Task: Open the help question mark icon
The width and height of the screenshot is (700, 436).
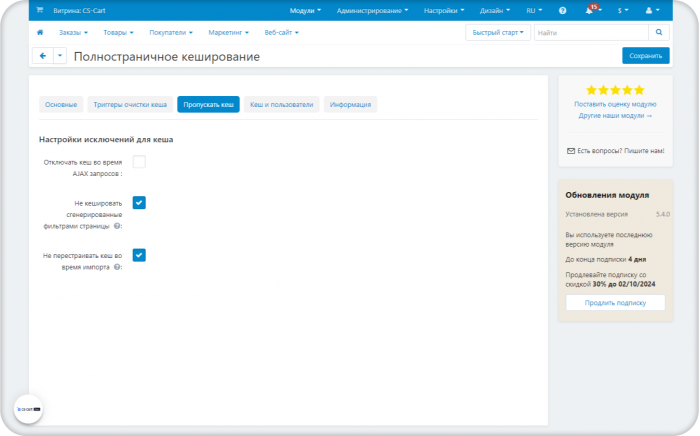Action: (562, 10)
